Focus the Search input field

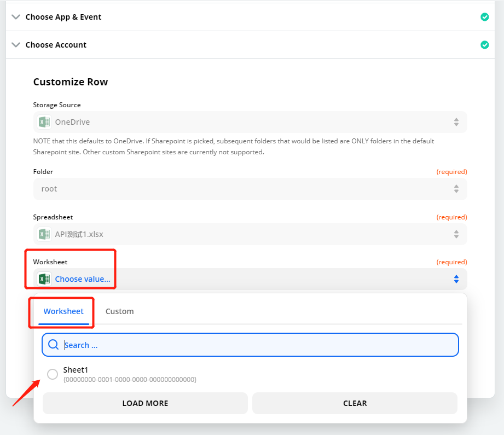[250, 345]
